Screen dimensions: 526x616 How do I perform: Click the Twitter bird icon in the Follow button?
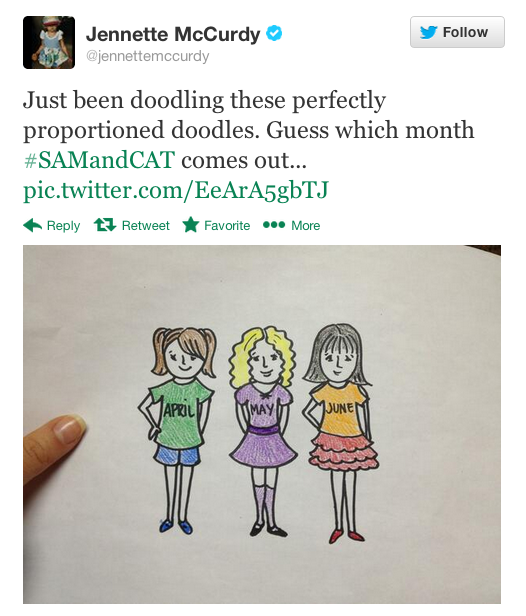[x=429, y=32]
